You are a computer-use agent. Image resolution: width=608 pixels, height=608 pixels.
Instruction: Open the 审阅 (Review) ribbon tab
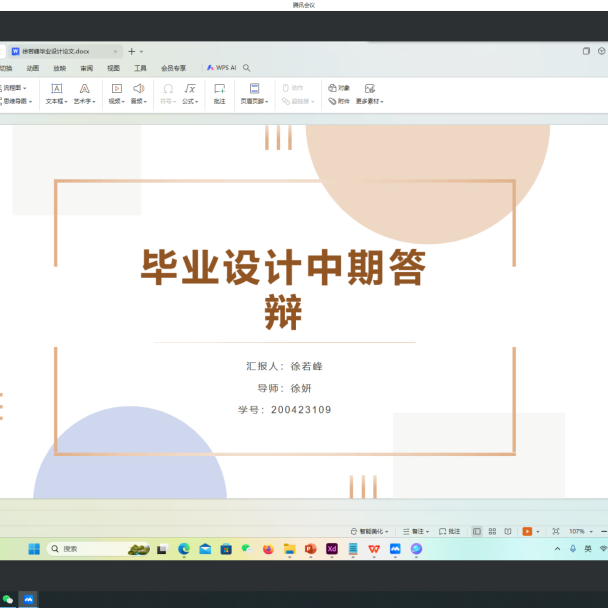point(87,68)
